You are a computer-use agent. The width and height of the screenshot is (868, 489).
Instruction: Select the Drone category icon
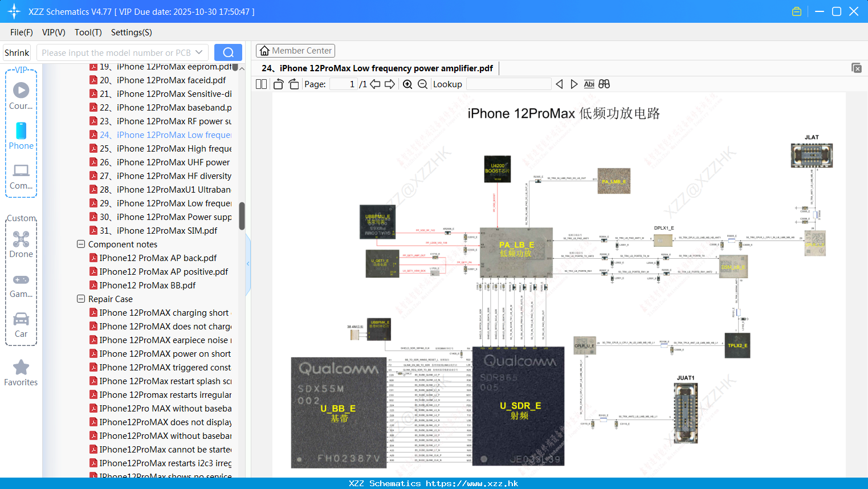tap(21, 244)
